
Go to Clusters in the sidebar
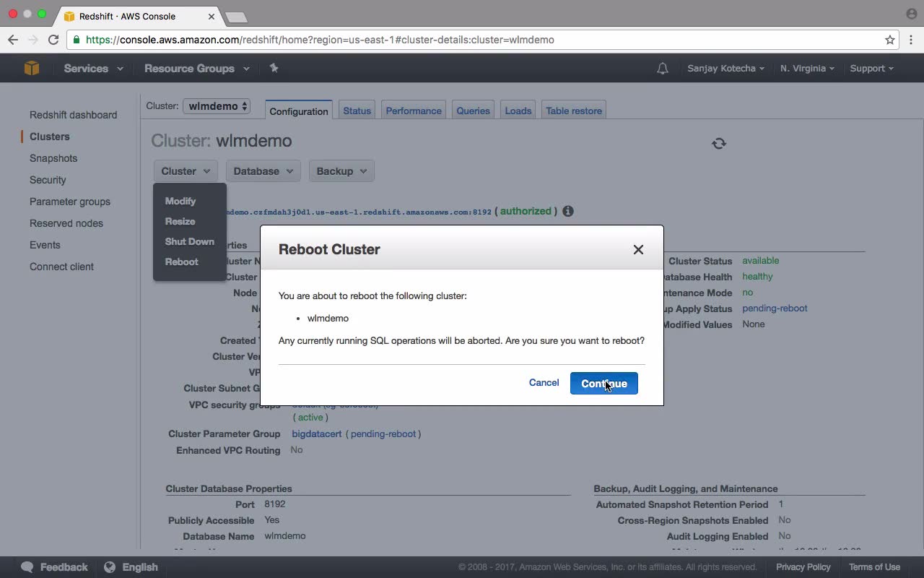tap(50, 137)
